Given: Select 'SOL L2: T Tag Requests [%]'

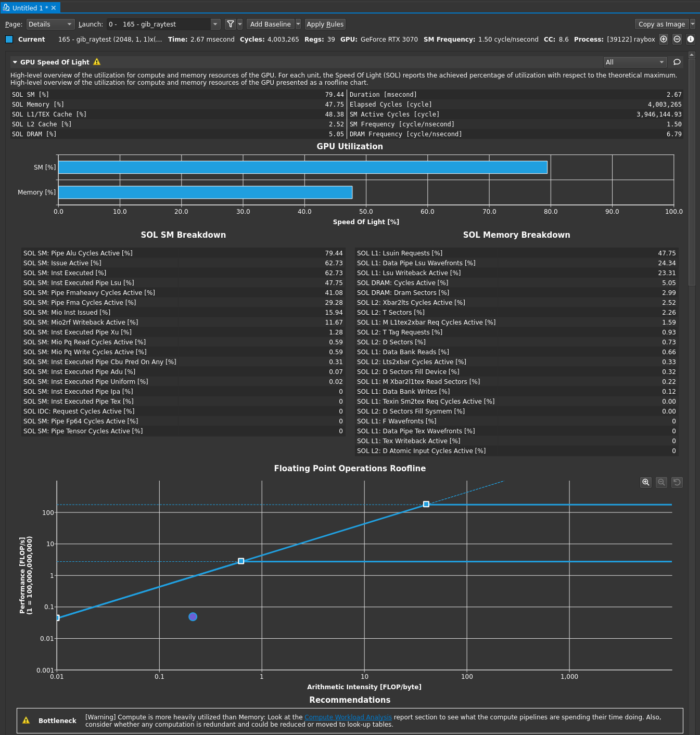Looking at the screenshot, I should tap(517, 332).
